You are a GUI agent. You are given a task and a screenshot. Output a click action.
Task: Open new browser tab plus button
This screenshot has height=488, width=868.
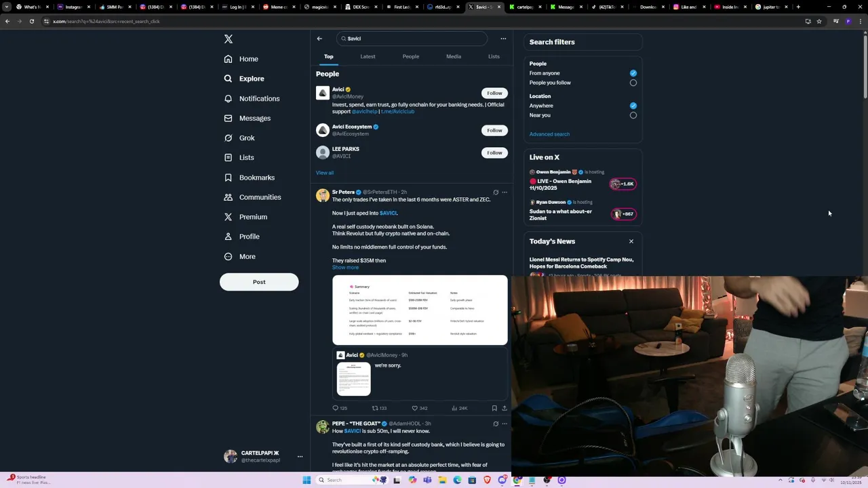(798, 7)
